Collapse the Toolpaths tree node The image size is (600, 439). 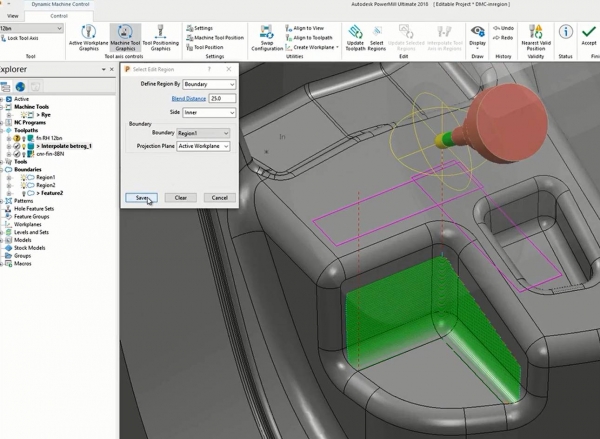tap(2, 131)
